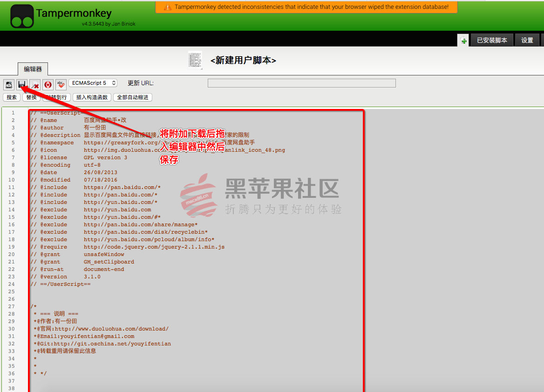Focus the 更新 URL input field
Viewport: 544px width, 392px height.
(301, 83)
